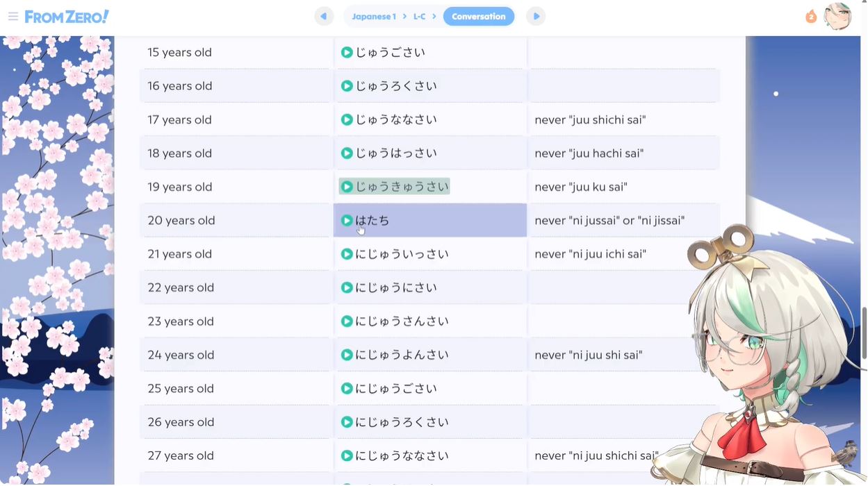Click the page scrollbar thumb
868x486 pixels.
[x=864, y=333]
